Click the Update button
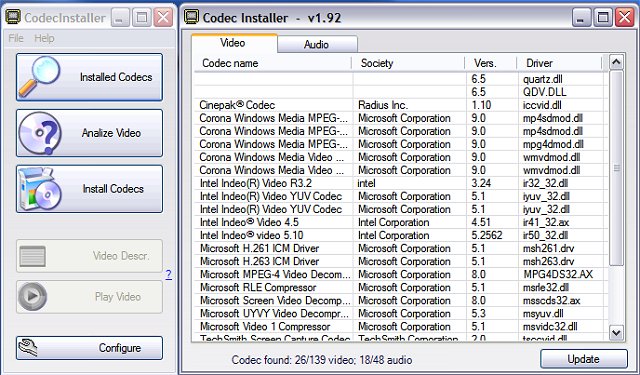 point(584,359)
